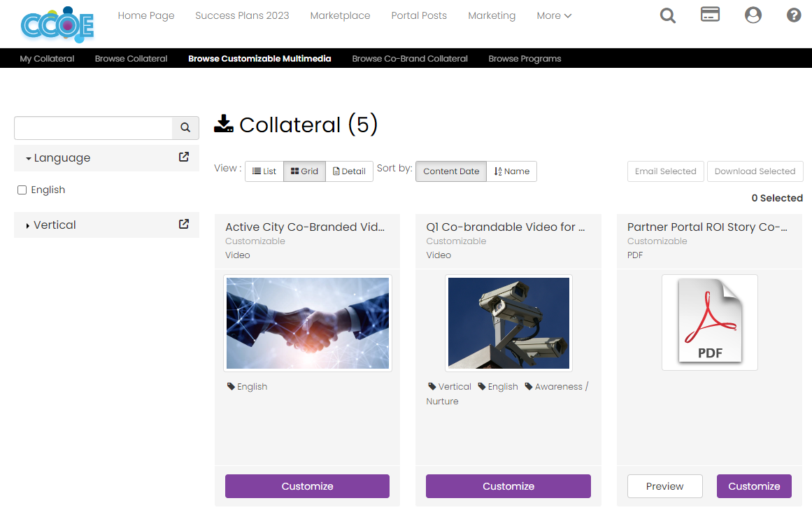Open Vertical filter via its external link icon
Screen dimensions: 812x517
pos(183,225)
